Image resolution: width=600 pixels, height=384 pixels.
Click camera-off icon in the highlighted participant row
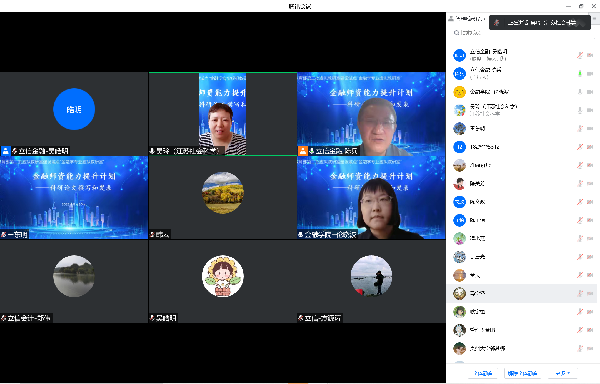(590, 293)
